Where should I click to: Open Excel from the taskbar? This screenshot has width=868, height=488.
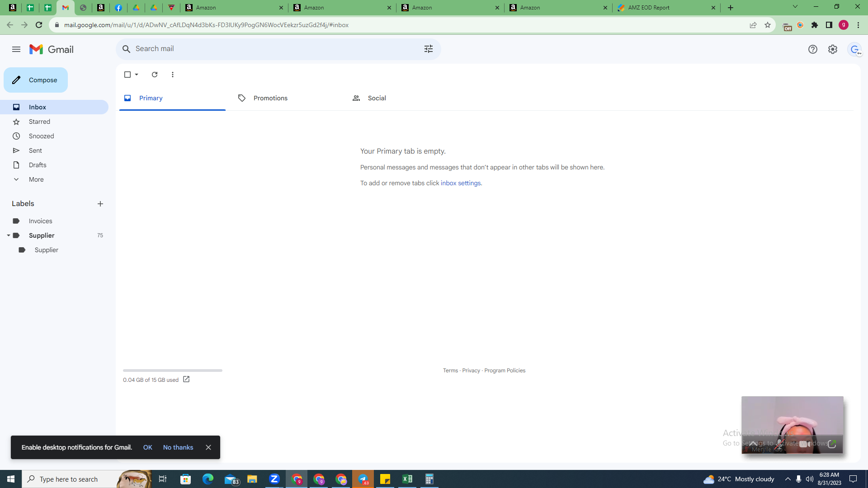407,479
